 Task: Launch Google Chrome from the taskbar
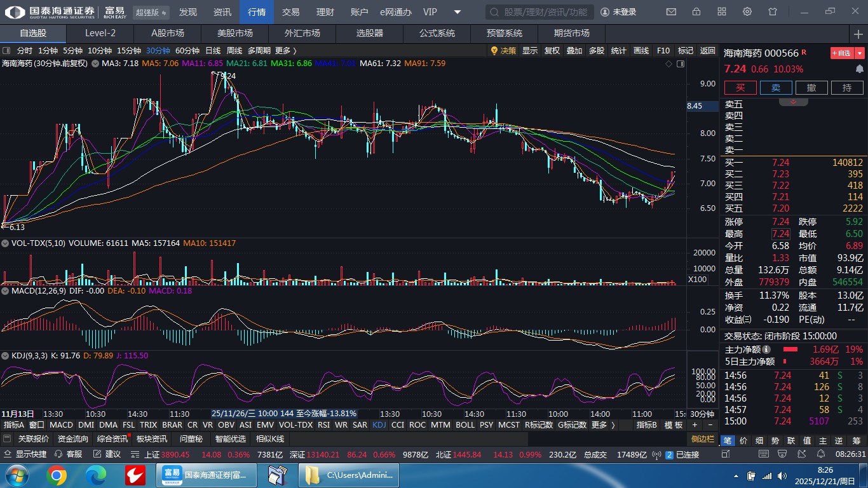[56, 475]
